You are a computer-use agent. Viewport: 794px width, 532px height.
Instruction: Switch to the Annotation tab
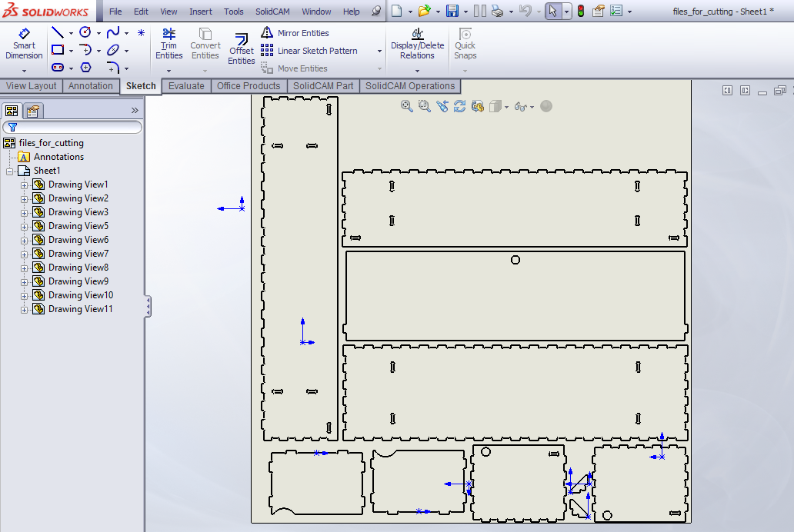pos(91,86)
